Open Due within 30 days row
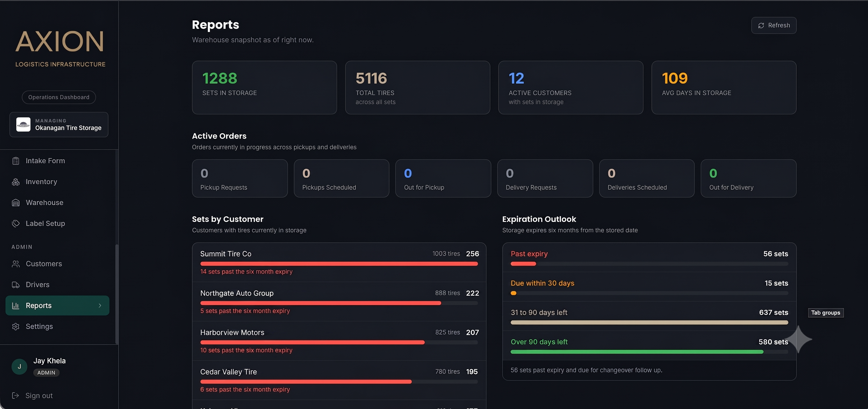This screenshot has height=409, width=868. click(649, 287)
